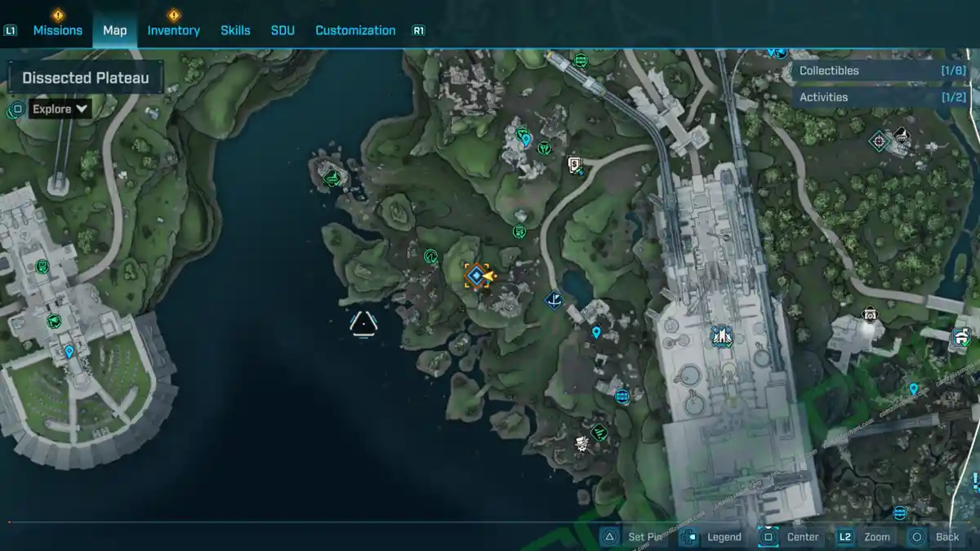
Task: Click the R1 shoulder button icon
Action: click(x=418, y=30)
